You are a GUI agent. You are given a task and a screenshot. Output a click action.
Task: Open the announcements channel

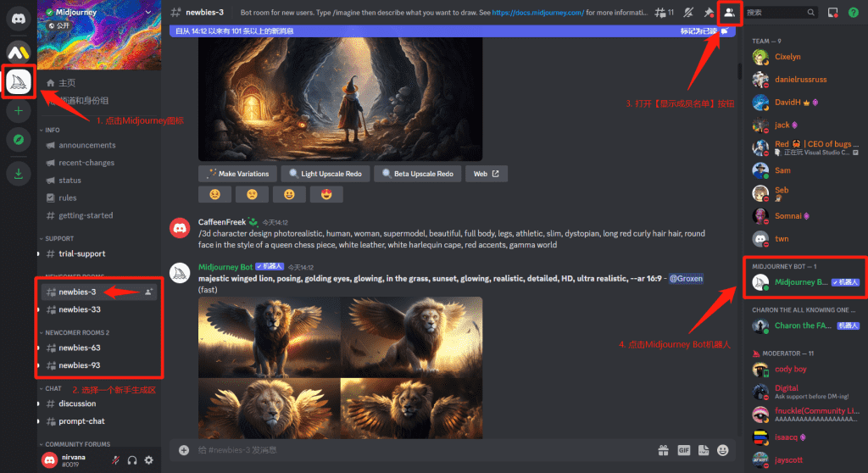(x=86, y=145)
